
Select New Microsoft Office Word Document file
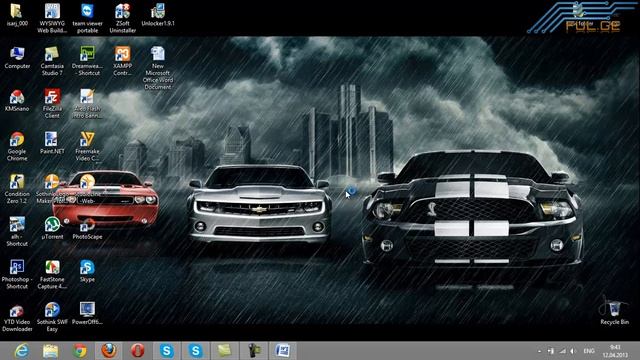(158, 68)
